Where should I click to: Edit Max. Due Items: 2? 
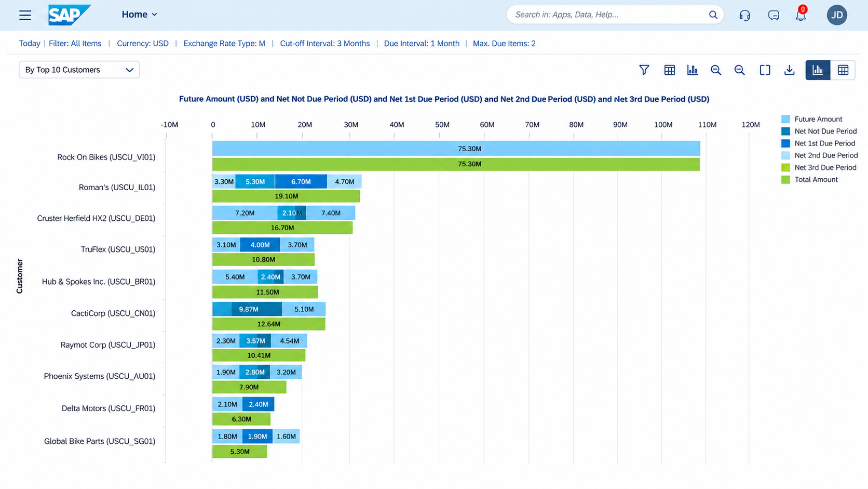[x=504, y=44]
